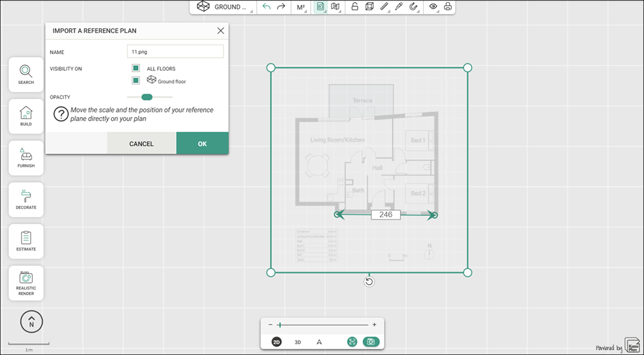Click the question mark help icon

click(x=60, y=114)
